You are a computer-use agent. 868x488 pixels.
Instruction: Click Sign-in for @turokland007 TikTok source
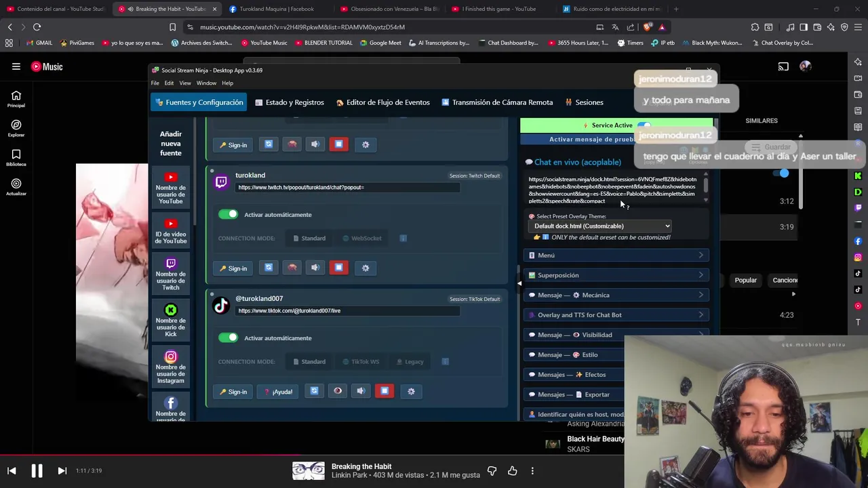[x=234, y=391]
